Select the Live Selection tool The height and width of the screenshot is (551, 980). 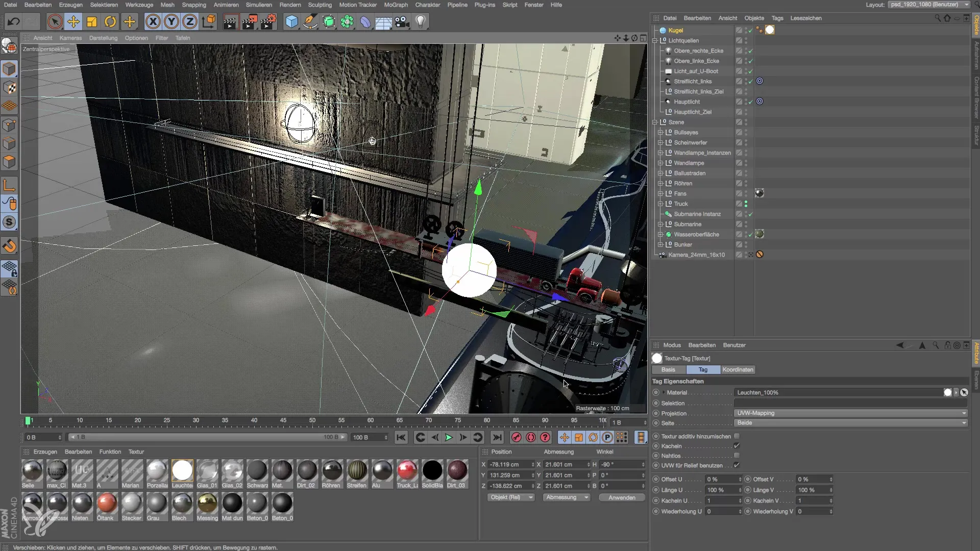point(55,21)
